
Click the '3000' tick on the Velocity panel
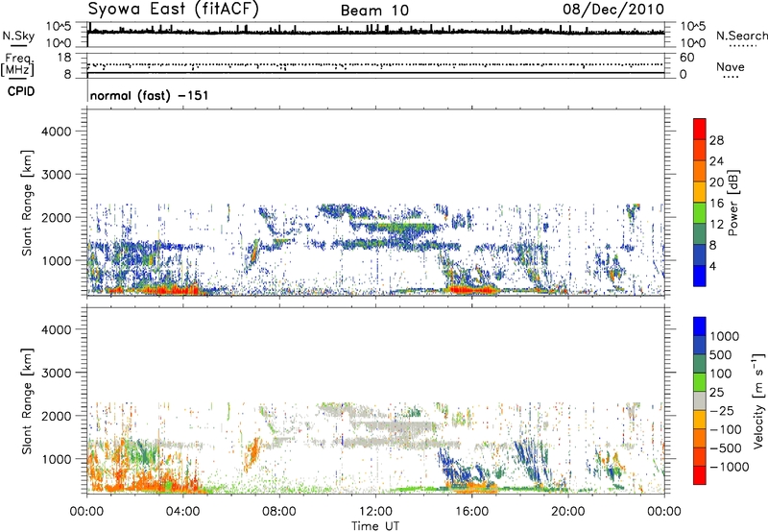57,373
